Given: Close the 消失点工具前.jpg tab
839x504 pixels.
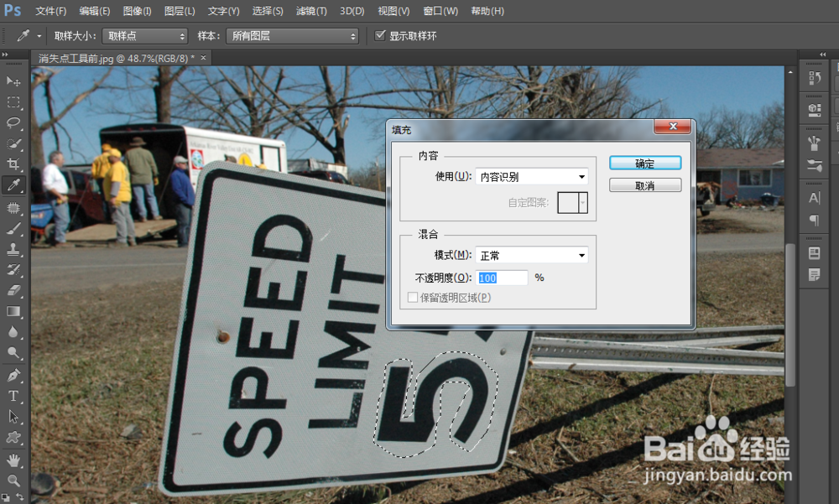Looking at the screenshot, I should tap(203, 58).
